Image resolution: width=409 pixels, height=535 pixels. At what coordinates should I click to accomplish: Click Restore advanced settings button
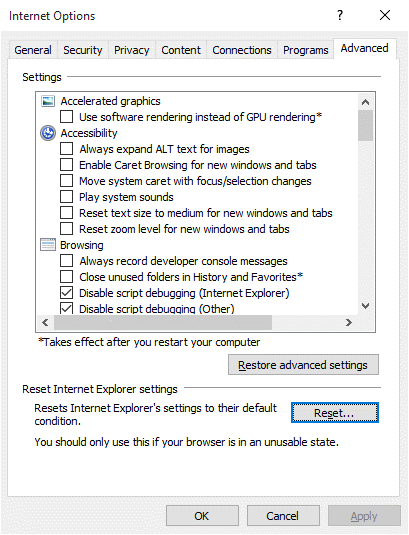tap(303, 365)
